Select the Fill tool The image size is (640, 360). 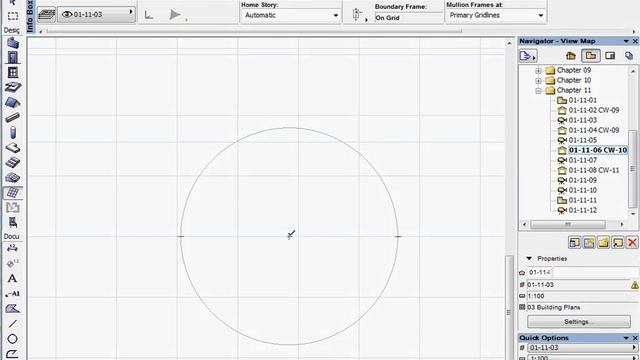click(x=13, y=309)
